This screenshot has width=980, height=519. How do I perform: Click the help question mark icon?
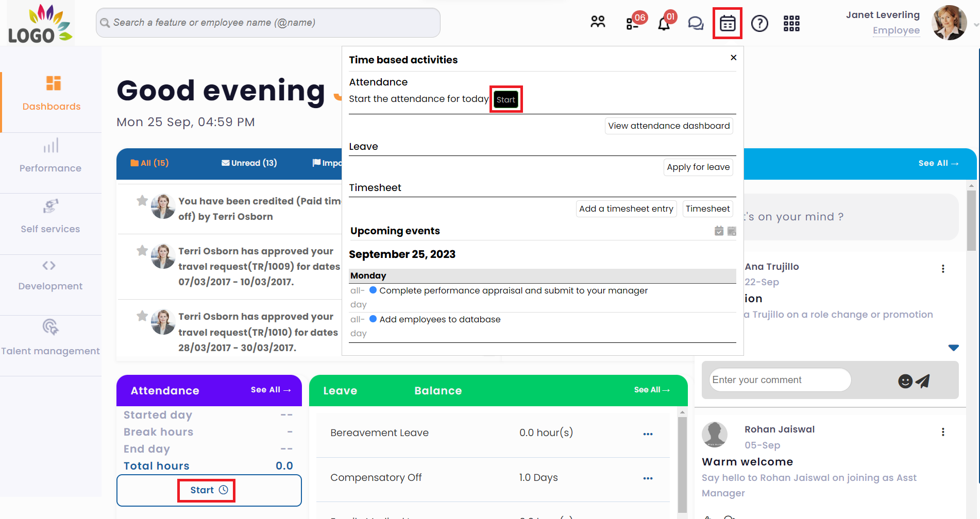pos(759,23)
